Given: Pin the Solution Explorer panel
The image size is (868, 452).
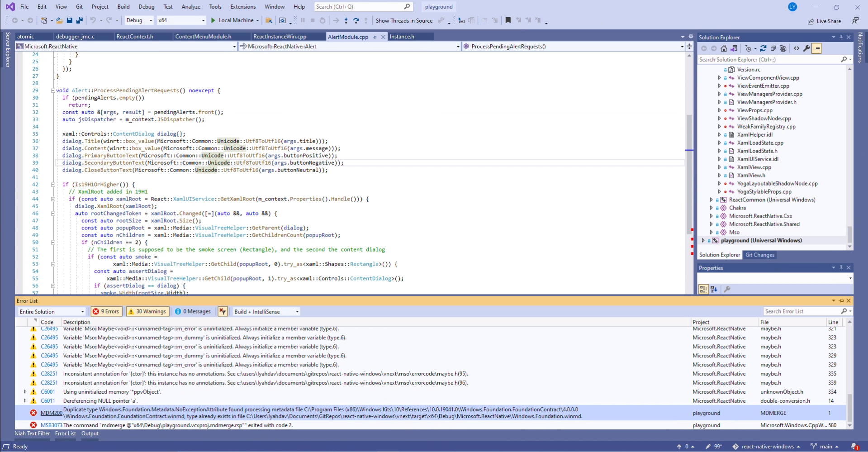Looking at the screenshot, I should 841,37.
